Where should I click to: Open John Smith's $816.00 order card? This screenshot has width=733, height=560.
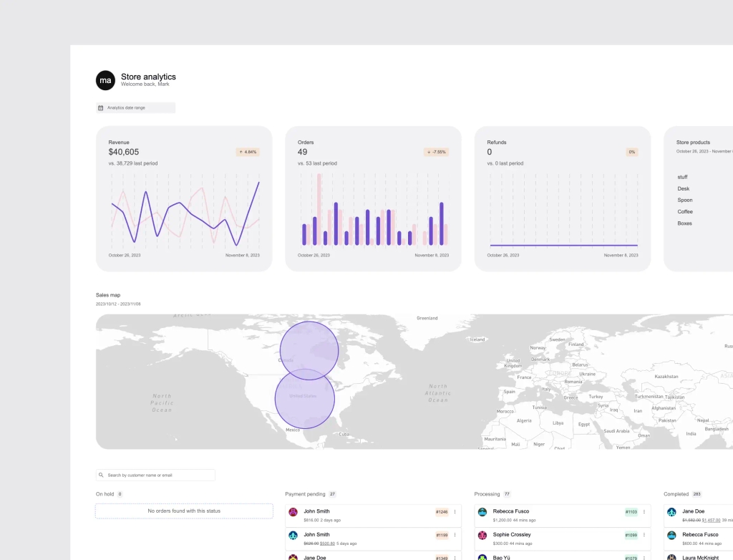pyautogui.click(x=373, y=516)
